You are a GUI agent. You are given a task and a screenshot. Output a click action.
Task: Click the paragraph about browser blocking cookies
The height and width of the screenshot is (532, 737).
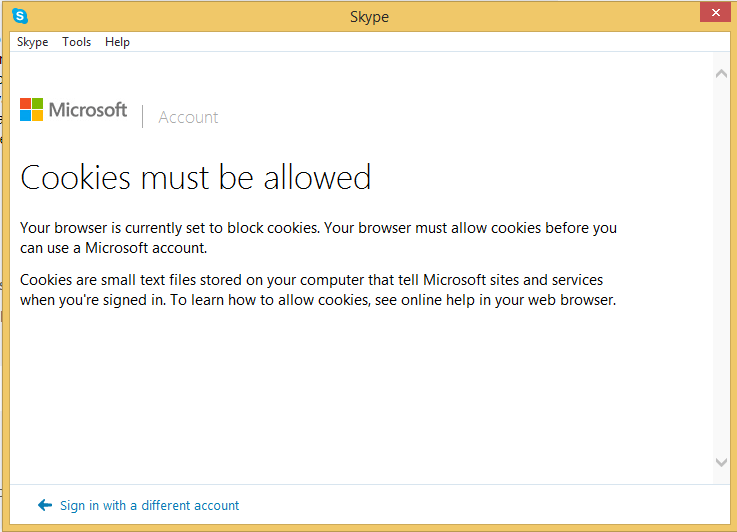(x=318, y=237)
